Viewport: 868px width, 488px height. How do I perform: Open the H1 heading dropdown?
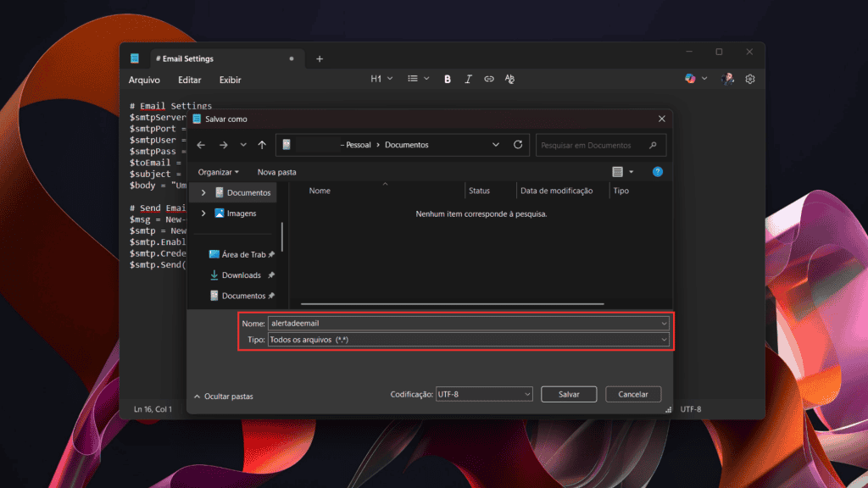click(x=381, y=79)
